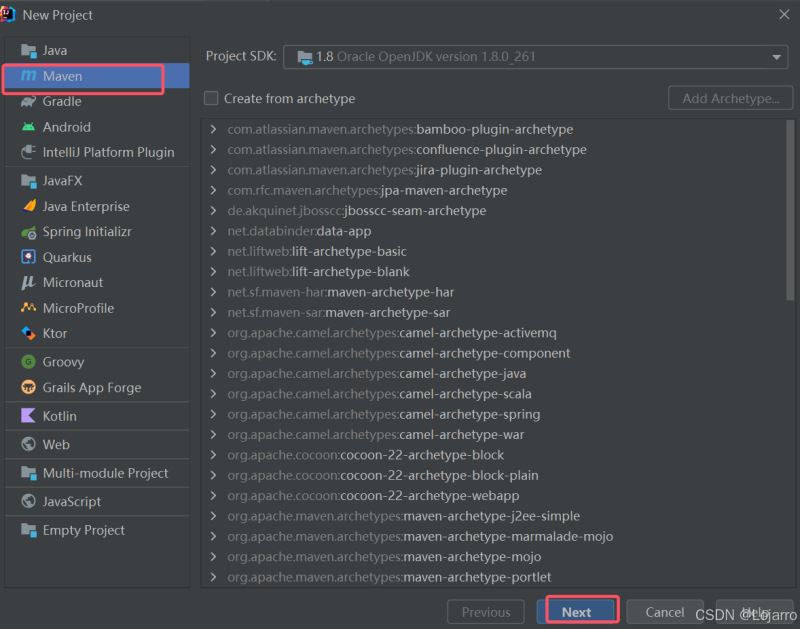800x629 pixels.
Task: Click the Grails App Forge icon
Action: (29, 387)
